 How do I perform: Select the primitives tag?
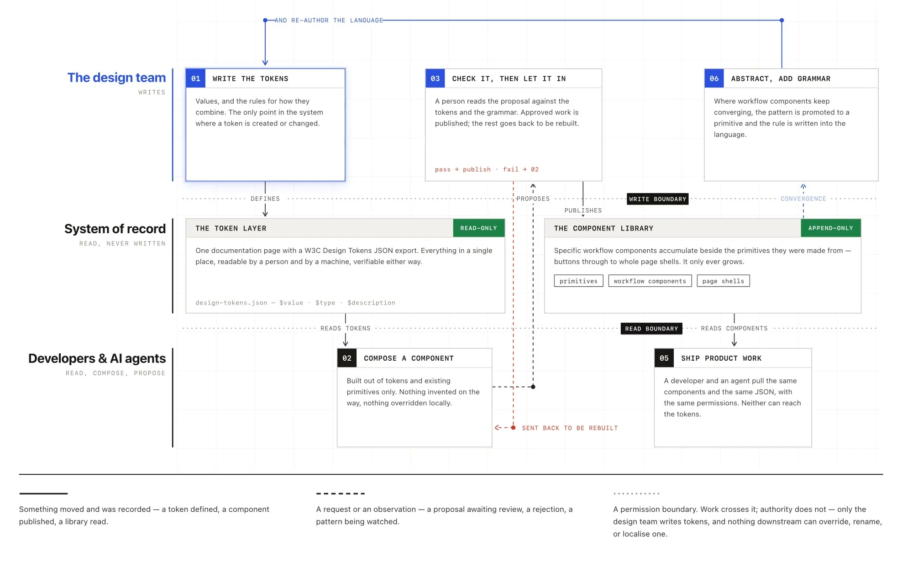[578, 281]
